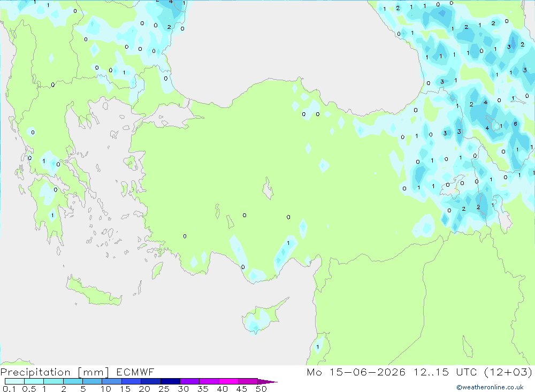The image size is (535, 392).
Task: Click the 20–25 mm legend color swatch
Action: point(151,381)
